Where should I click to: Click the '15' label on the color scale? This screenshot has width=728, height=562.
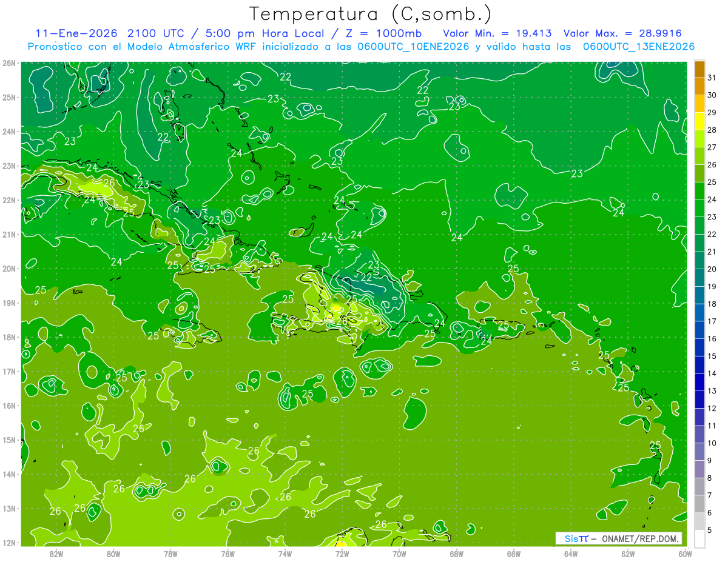[712, 356]
